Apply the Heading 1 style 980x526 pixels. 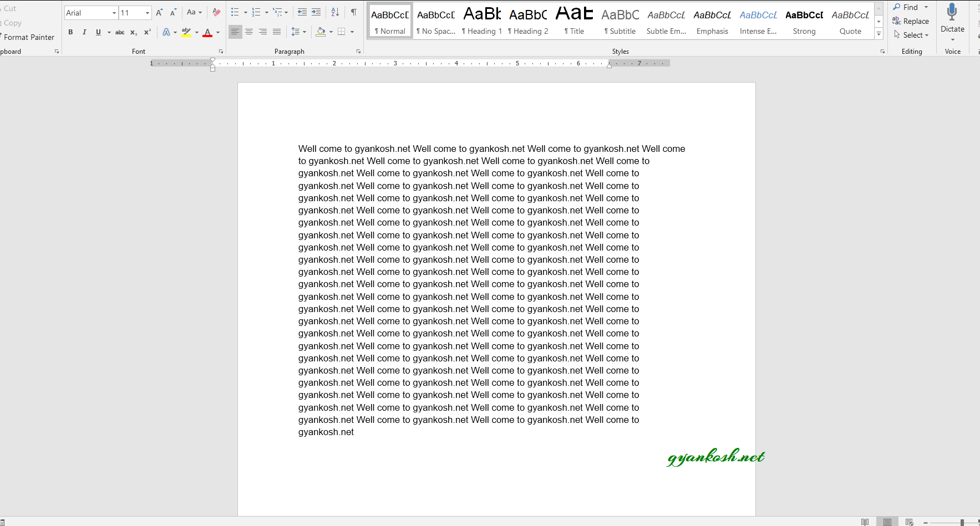point(481,19)
